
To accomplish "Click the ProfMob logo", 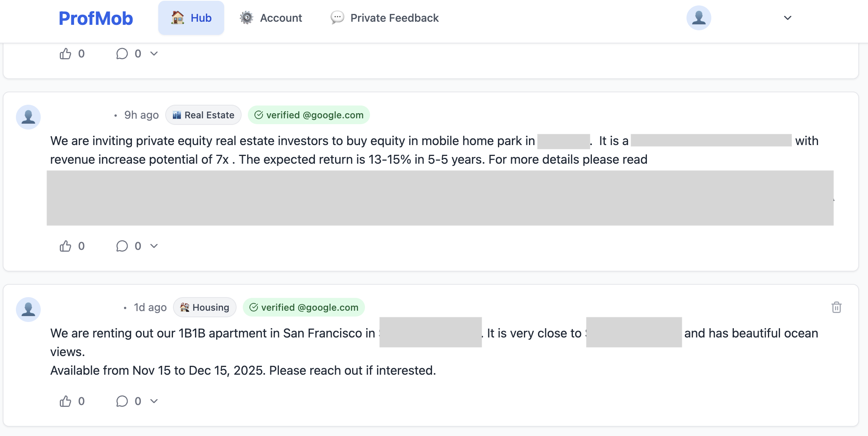I will (x=96, y=18).
